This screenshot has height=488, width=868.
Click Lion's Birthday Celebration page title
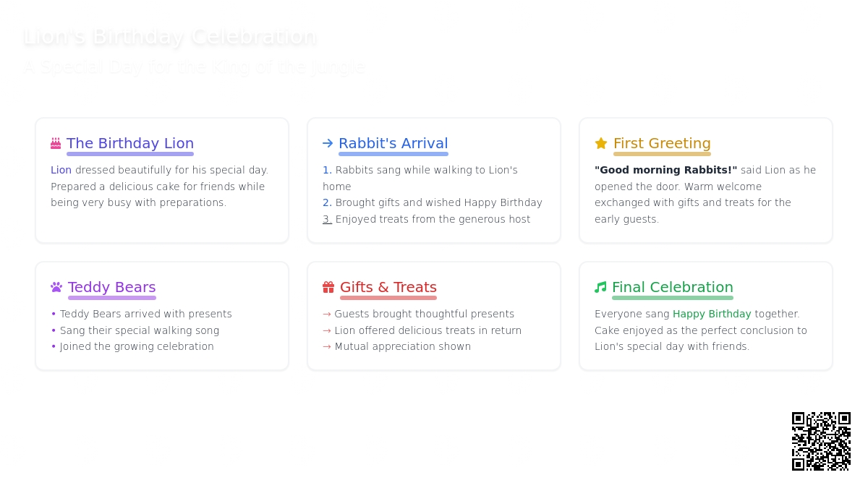click(x=169, y=36)
